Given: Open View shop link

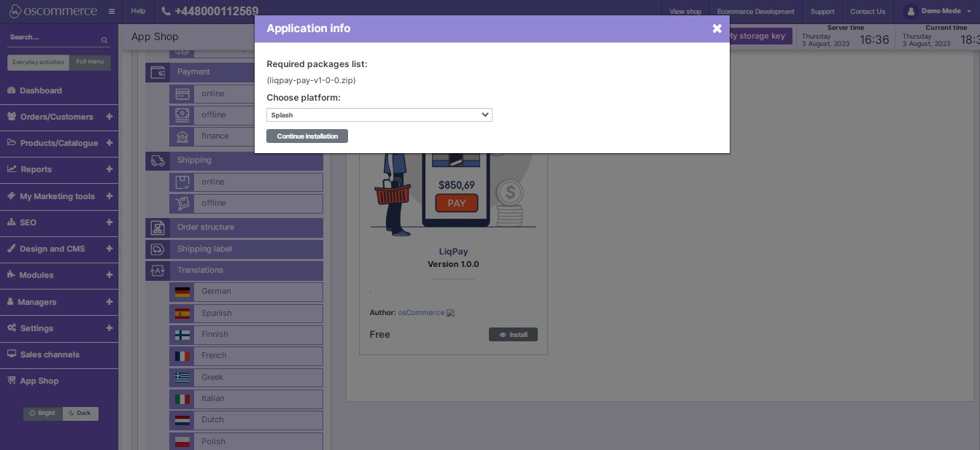Looking at the screenshot, I should click(685, 12).
